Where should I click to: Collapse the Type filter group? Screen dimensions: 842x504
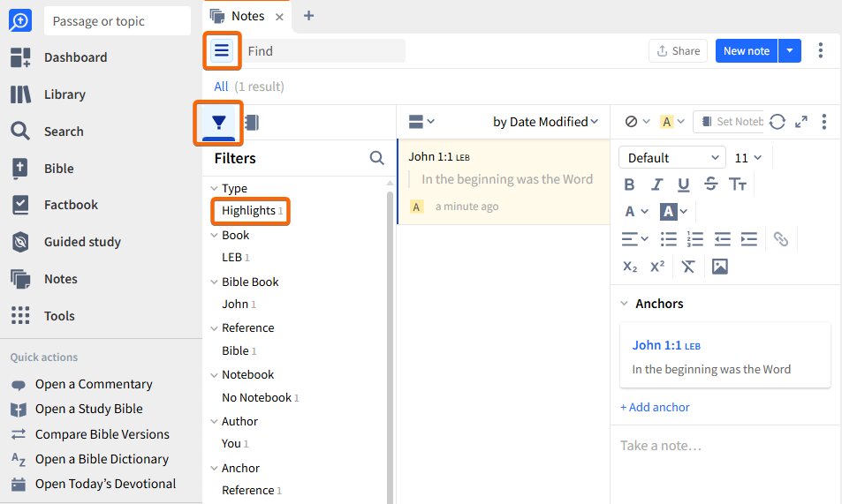[214, 188]
